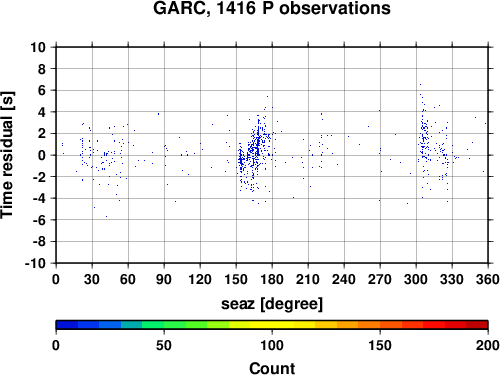Screen dimensions: 500x375
Task: Click the 270 tick label on seaz axis
Action: point(380,279)
